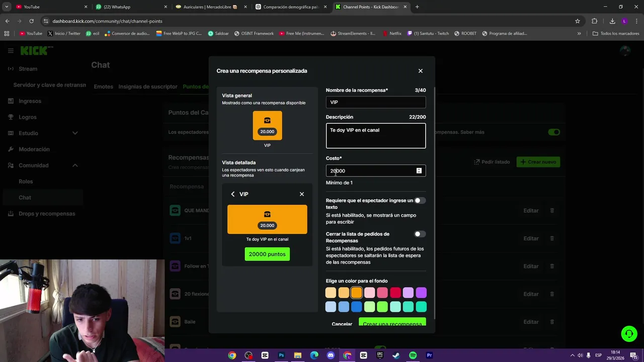Collapse the Comunidad sidebar section
The width and height of the screenshot is (644, 362).
pos(75,165)
